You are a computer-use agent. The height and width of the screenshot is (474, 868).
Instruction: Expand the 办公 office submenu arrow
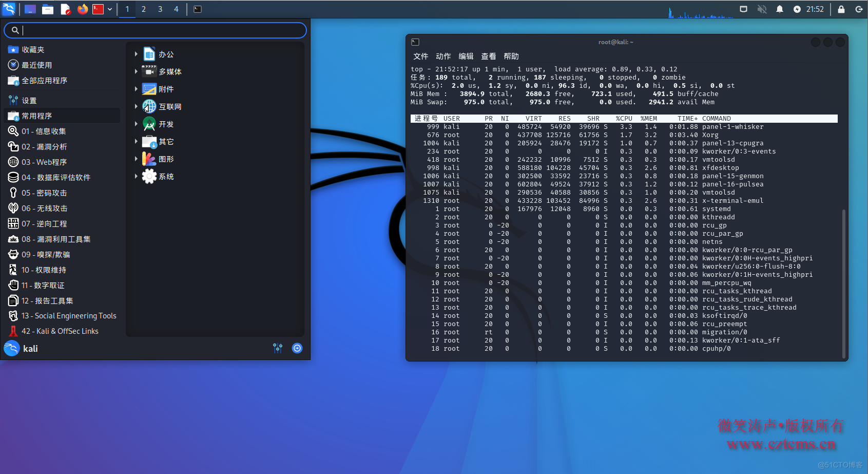click(136, 54)
